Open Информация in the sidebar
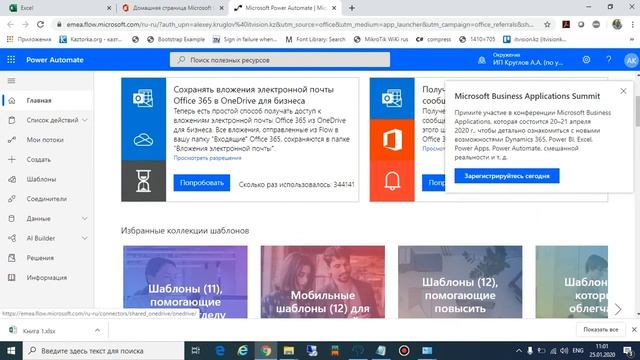Screen dimensions: 640x360 click(47, 278)
